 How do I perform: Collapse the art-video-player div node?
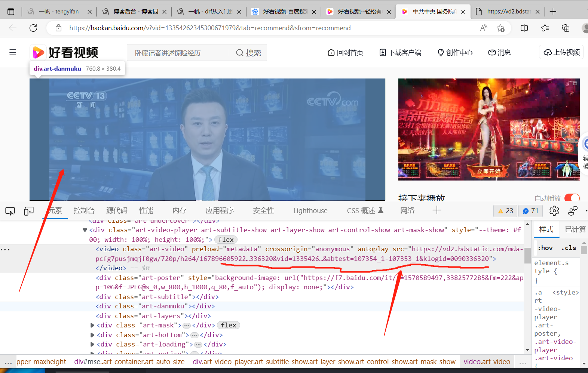coord(85,230)
